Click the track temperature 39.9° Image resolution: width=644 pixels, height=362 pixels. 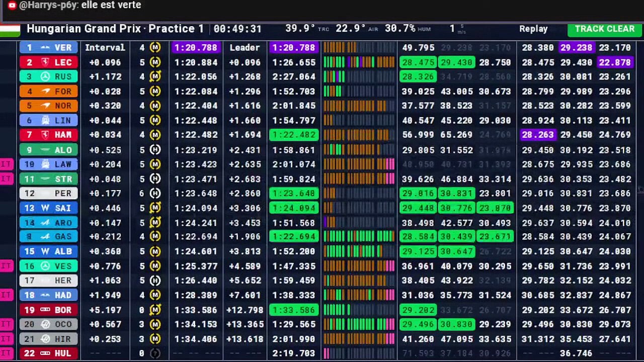point(300,29)
